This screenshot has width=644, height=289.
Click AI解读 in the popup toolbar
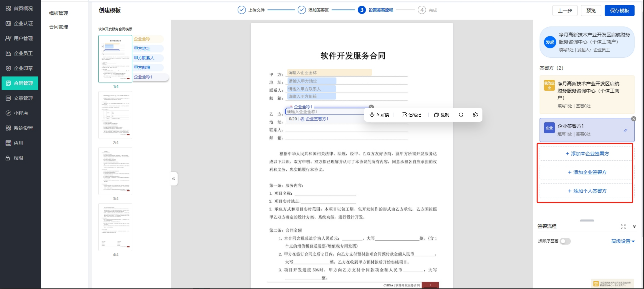point(379,115)
